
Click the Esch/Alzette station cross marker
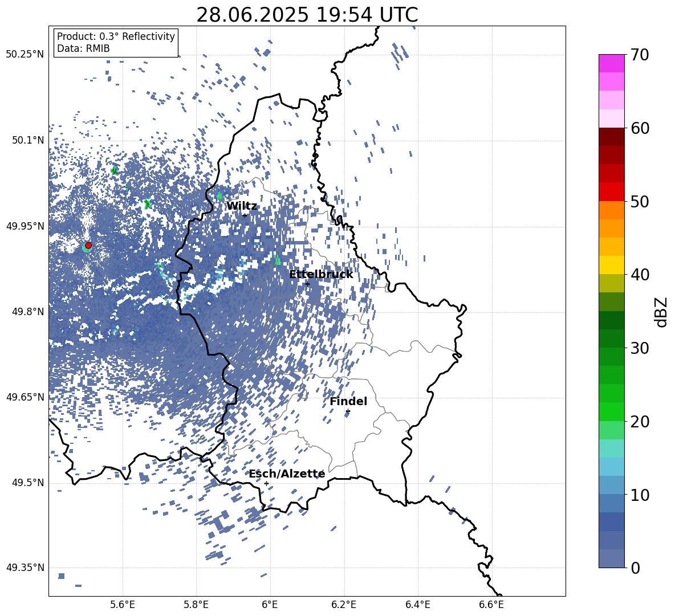(x=266, y=483)
